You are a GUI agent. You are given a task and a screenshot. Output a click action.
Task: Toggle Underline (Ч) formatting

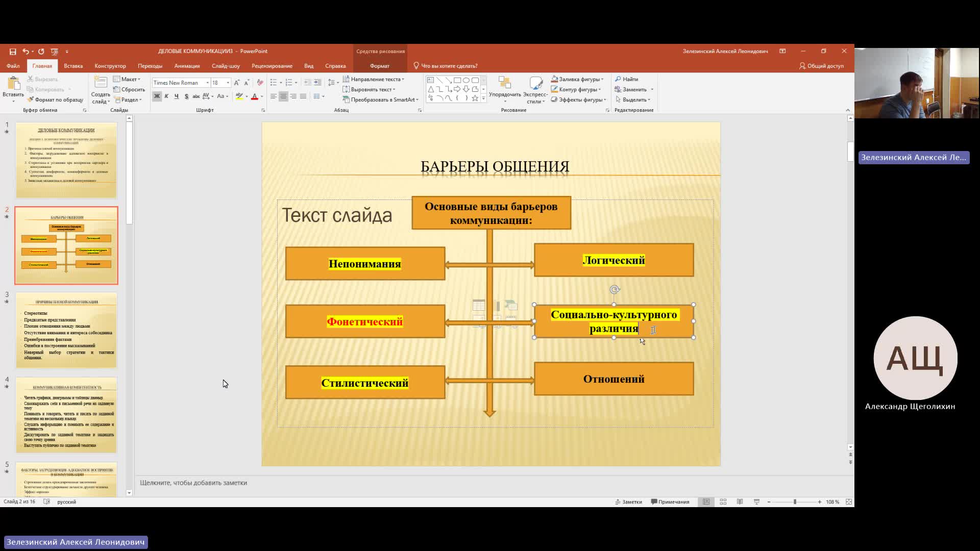[177, 96]
